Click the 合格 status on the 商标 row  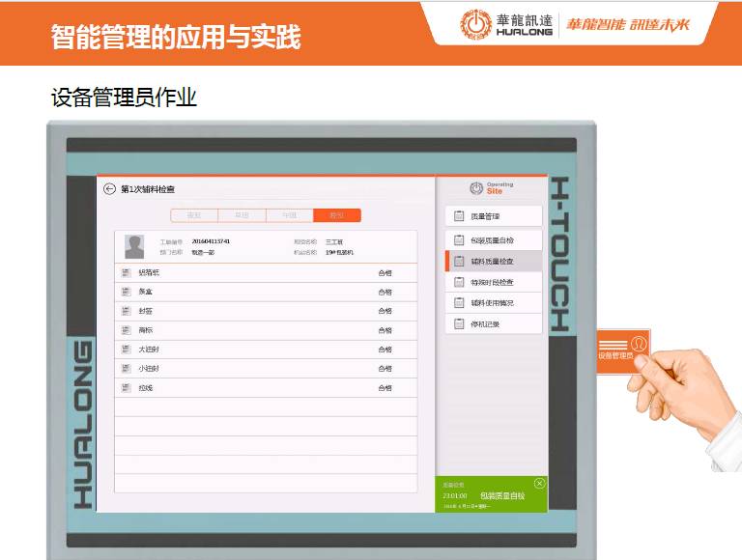(x=385, y=330)
